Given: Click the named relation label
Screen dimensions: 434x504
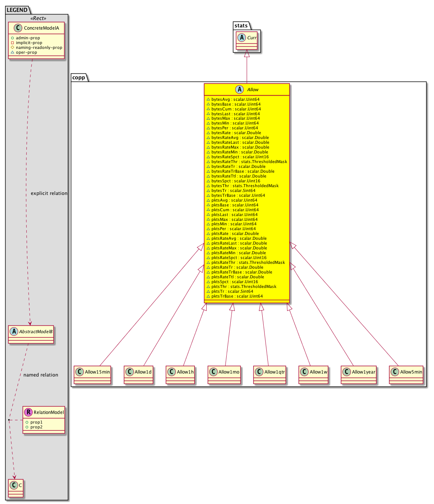Looking at the screenshot, I should click(41, 375).
